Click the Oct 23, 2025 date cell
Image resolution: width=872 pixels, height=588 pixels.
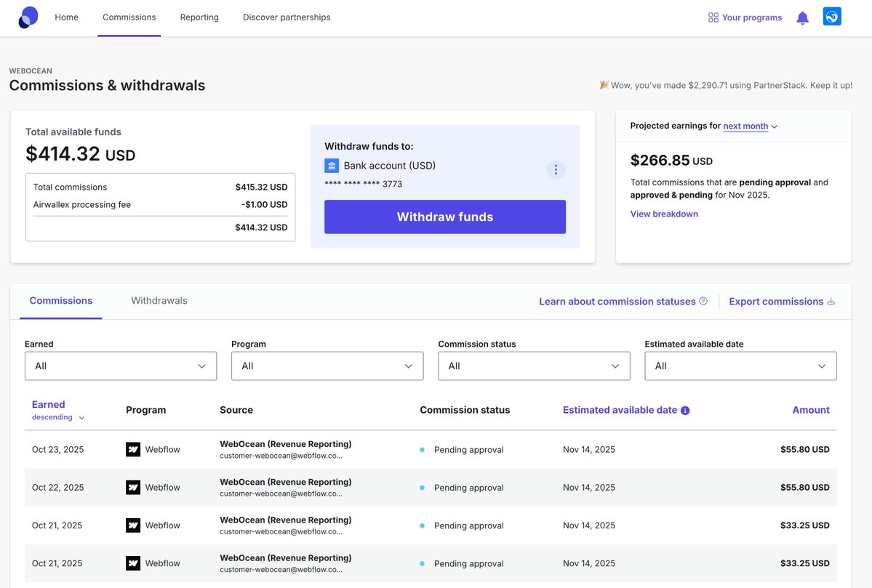click(x=58, y=450)
